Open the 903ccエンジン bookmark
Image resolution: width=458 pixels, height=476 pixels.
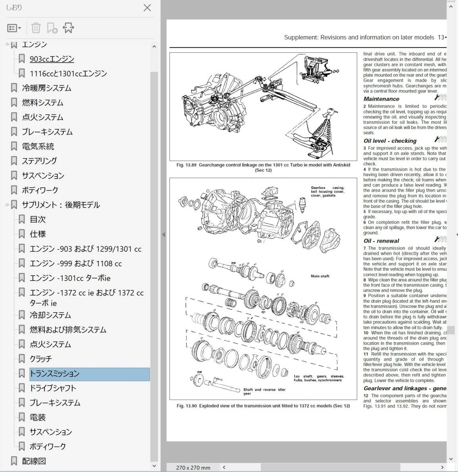pos(52,59)
